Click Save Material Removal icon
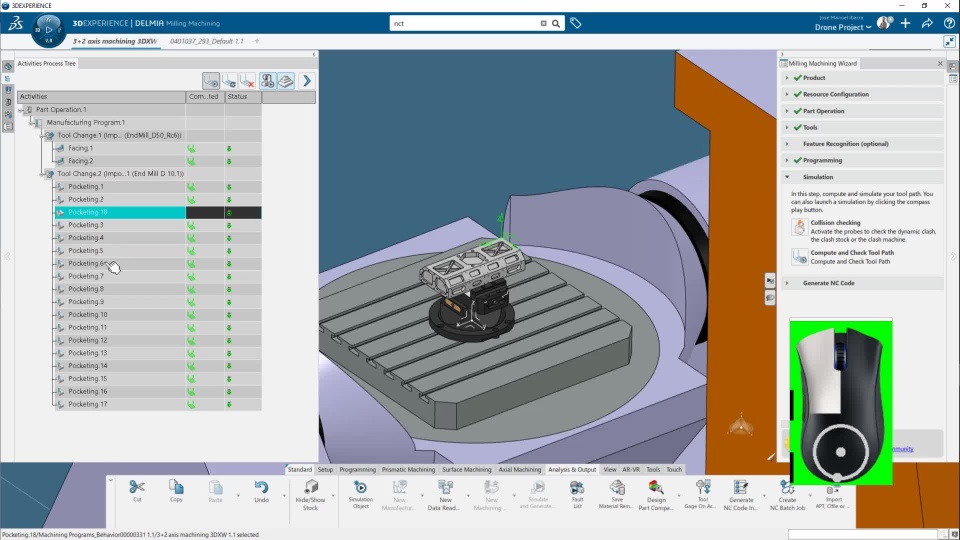 [617, 487]
